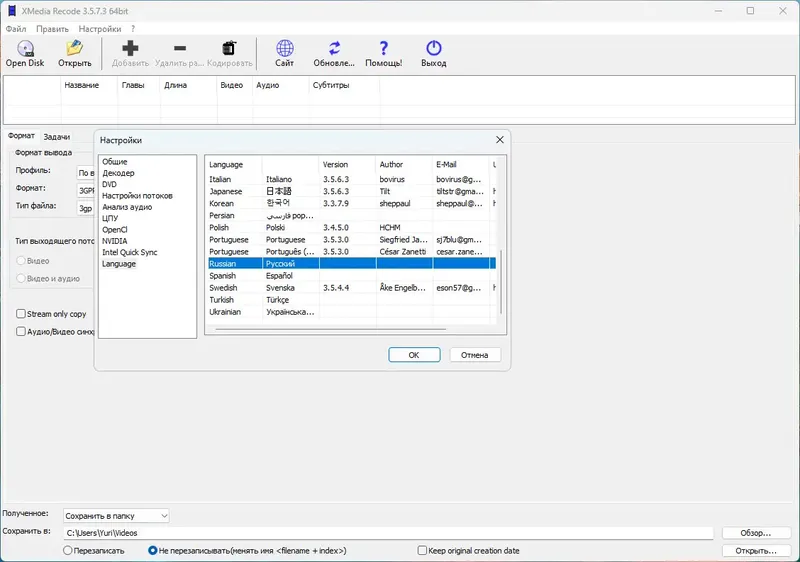Viewport: 800px width, 562px height.
Task: Switch to the Задачи tab
Action: pos(57,136)
